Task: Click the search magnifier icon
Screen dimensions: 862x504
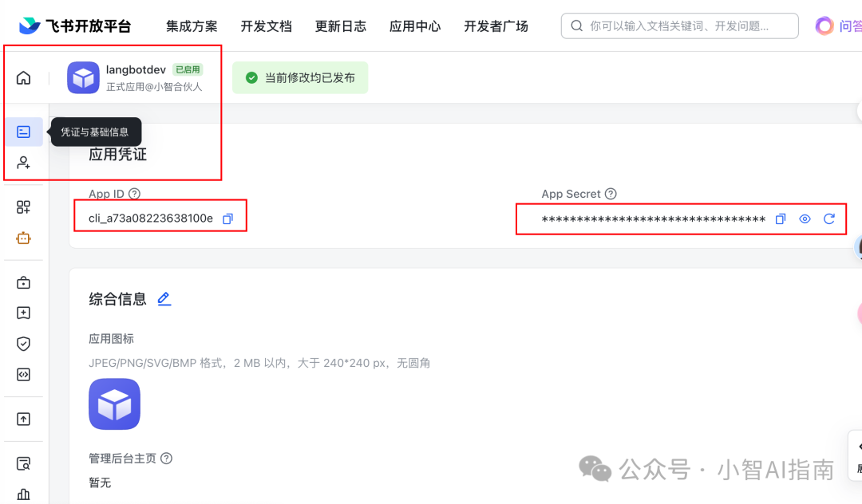Action: 577,26
